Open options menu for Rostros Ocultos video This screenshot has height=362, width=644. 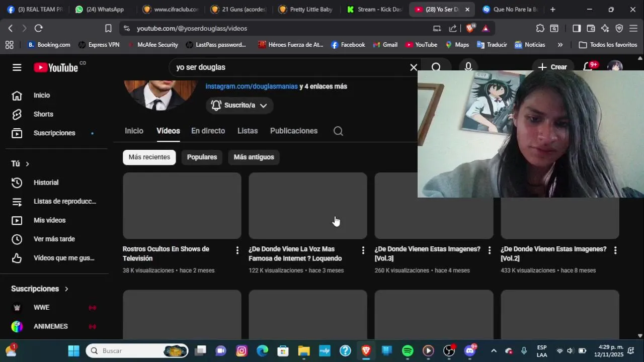point(237,250)
